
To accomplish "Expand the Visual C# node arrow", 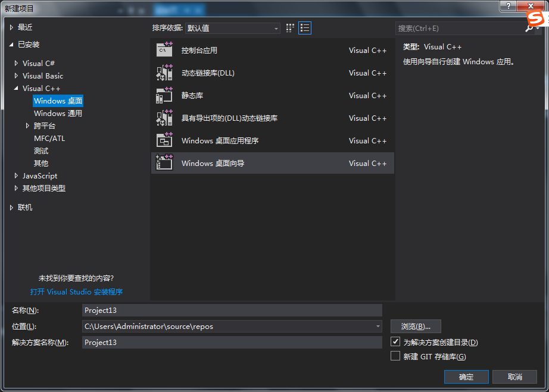I will pos(16,63).
